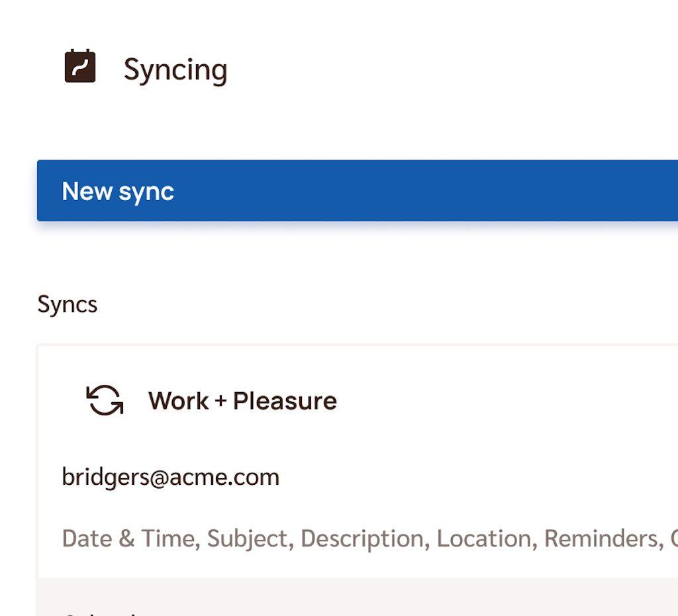Image resolution: width=678 pixels, height=616 pixels.
Task: Select the bridgers@acme.com account text
Action: coord(171,477)
